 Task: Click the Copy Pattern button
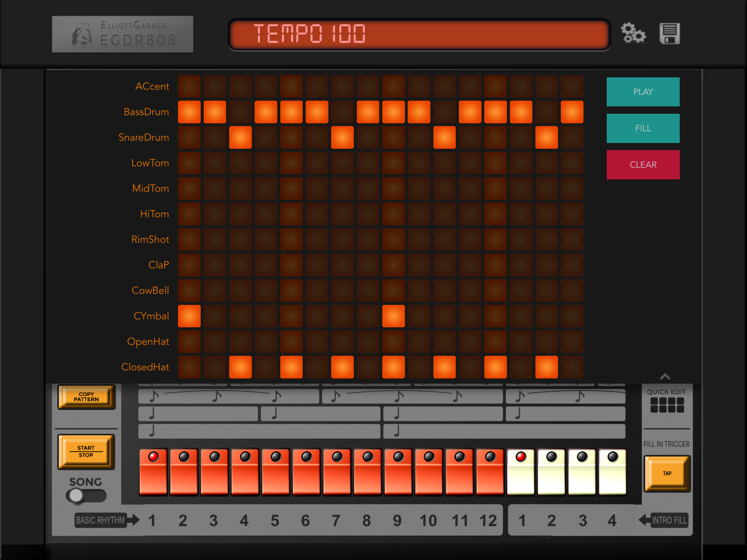(86, 397)
